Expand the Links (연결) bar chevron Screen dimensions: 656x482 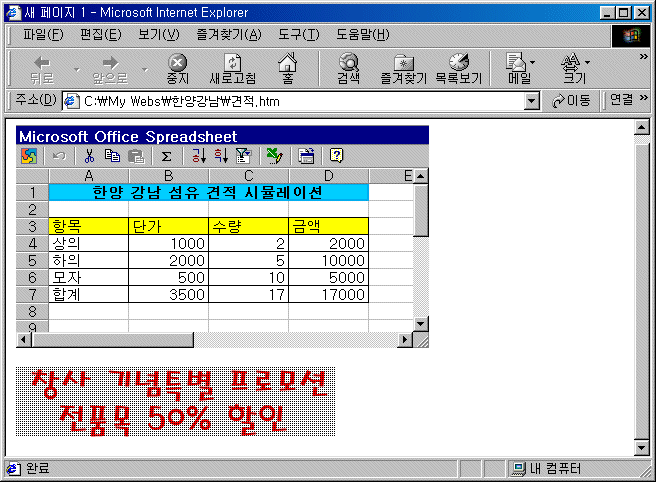tap(643, 98)
